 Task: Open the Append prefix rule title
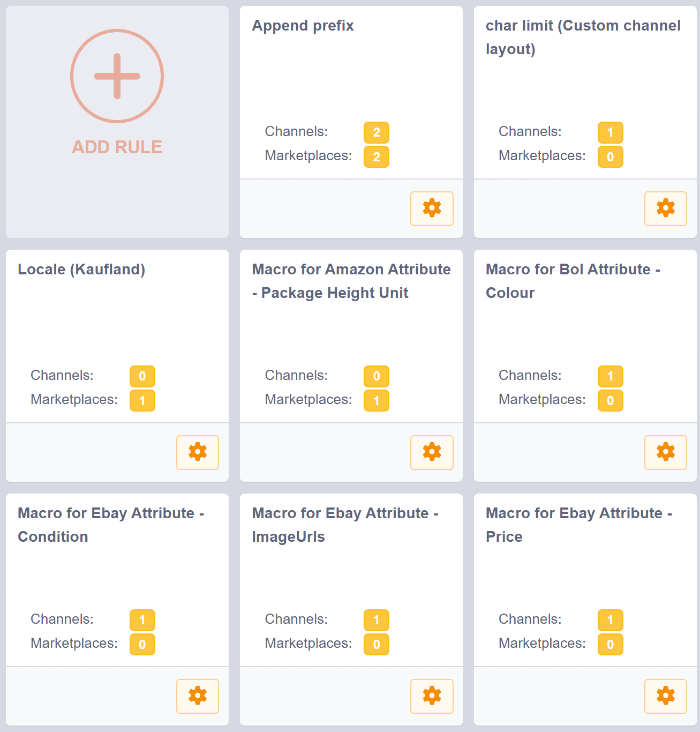(x=303, y=26)
